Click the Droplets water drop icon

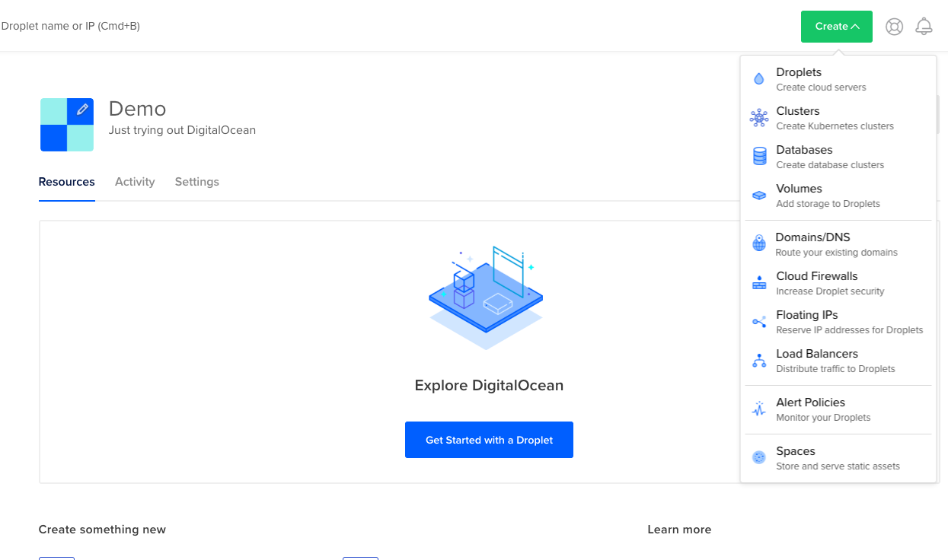[758, 79]
